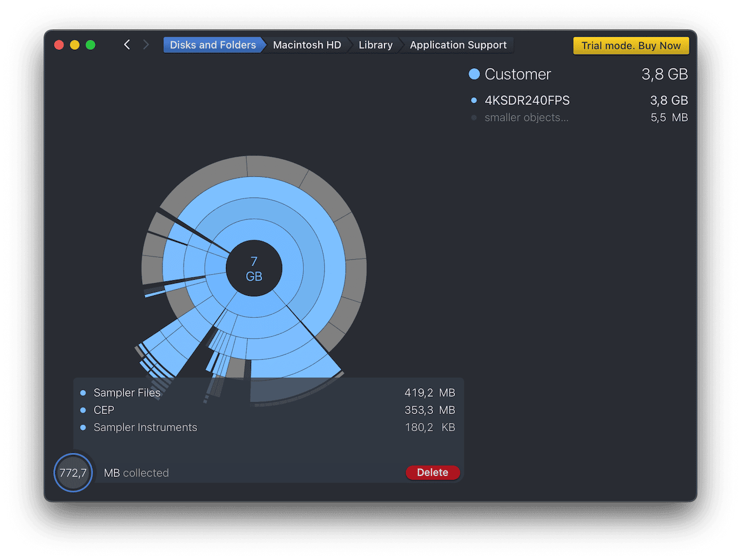Click the bullet next to 4KSDR240FPS
Screen dimensions: 741x560
474,101
